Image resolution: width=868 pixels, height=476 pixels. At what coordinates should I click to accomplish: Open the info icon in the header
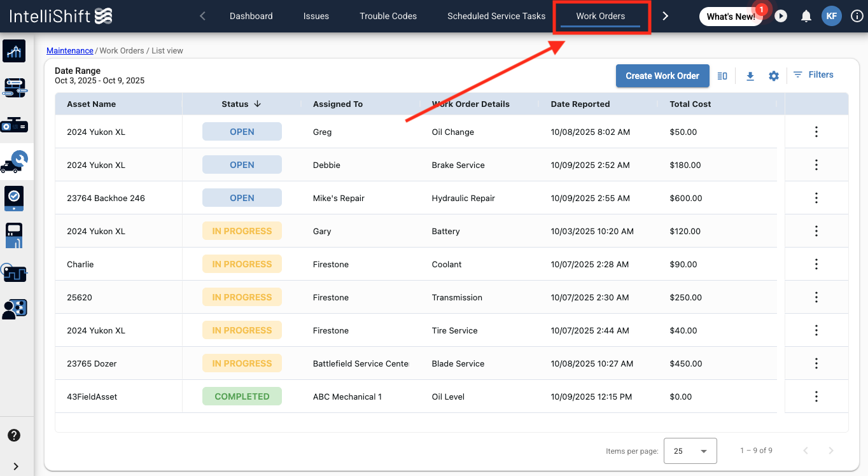point(857,16)
